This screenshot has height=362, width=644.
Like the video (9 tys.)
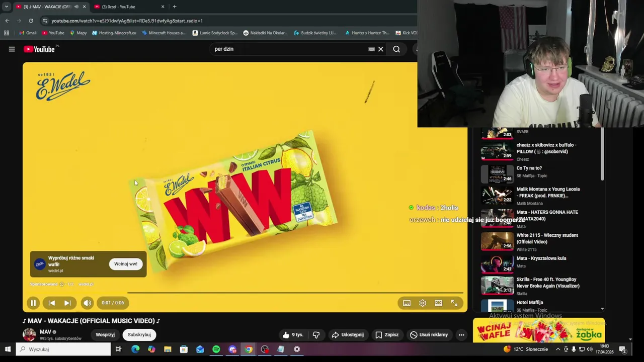[293, 335]
